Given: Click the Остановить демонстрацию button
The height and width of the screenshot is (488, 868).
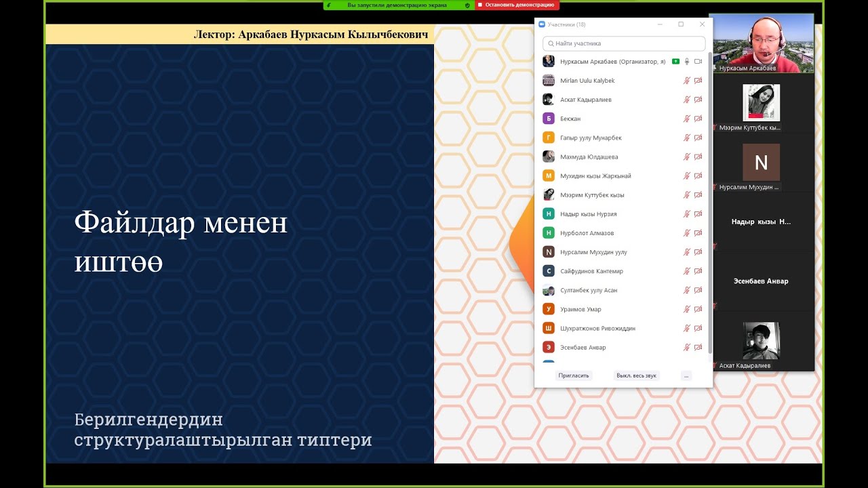Looking at the screenshot, I should click(517, 5).
